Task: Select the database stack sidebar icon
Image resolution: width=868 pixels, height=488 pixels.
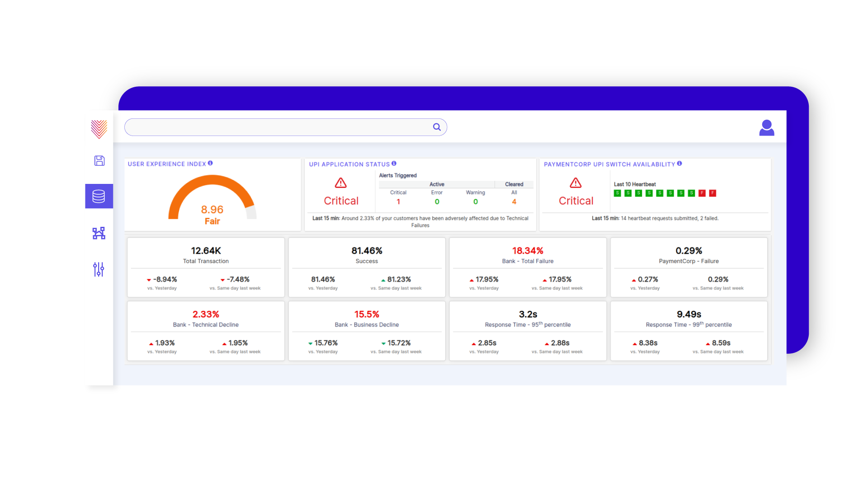Action: click(99, 196)
